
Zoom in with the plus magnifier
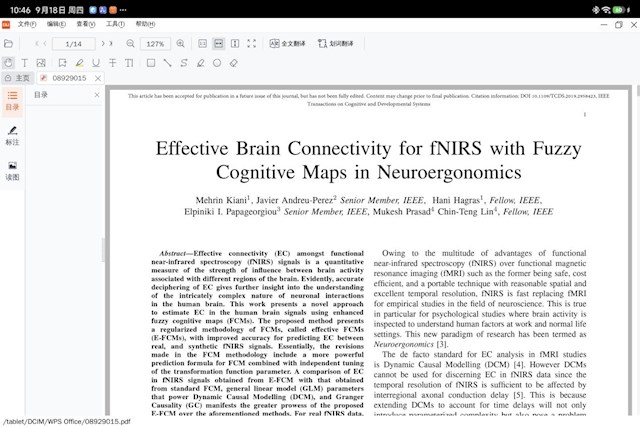[180, 44]
